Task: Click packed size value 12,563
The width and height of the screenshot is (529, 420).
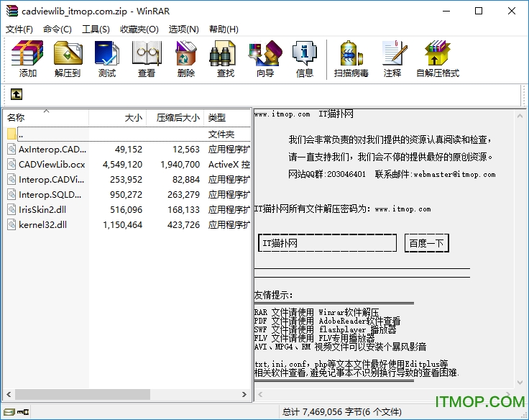Action: (186, 149)
